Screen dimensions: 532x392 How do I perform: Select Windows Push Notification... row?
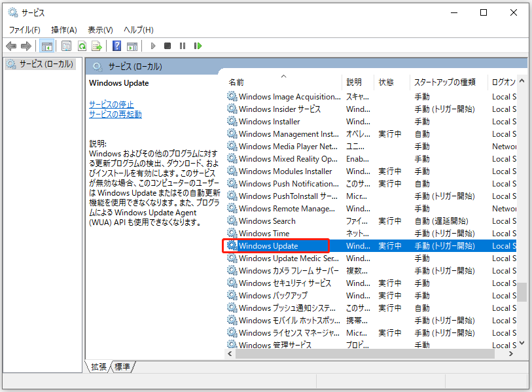(371, 184)
